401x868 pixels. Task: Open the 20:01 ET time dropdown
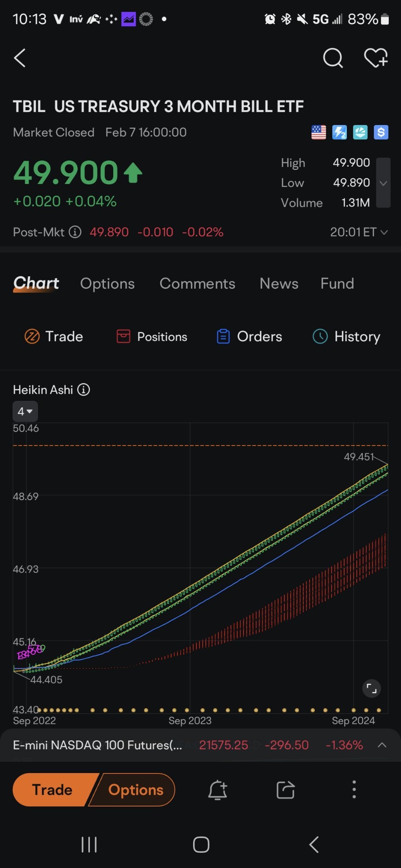[x=359, y=232]
